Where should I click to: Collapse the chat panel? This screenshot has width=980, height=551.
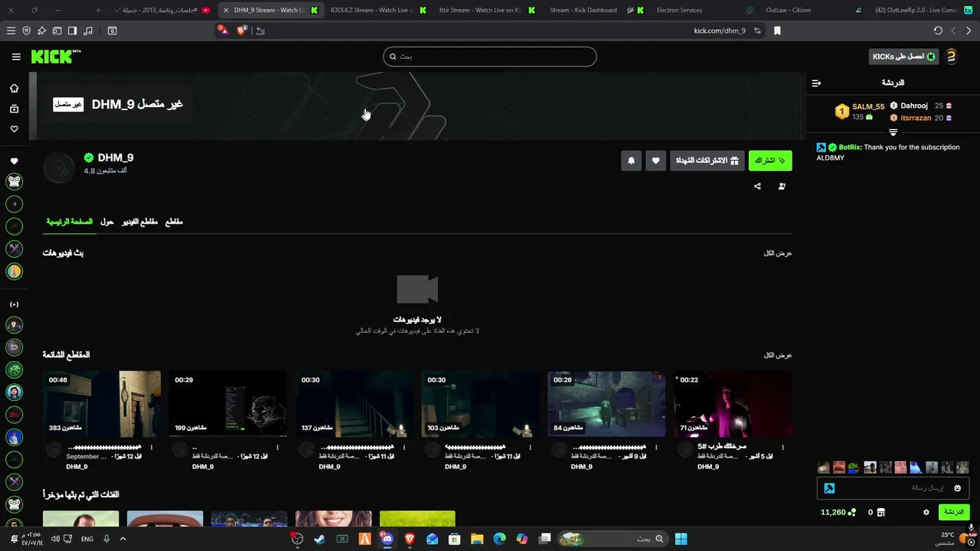tap(816, 83)
